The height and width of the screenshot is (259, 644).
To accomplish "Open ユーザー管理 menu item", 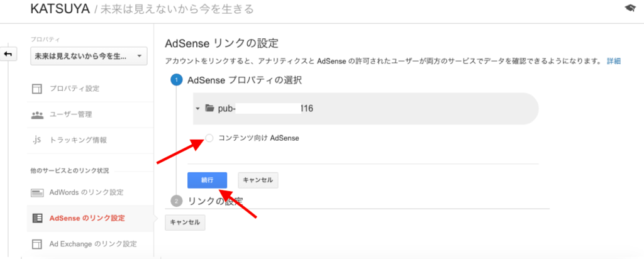I will tap(70, 114).
